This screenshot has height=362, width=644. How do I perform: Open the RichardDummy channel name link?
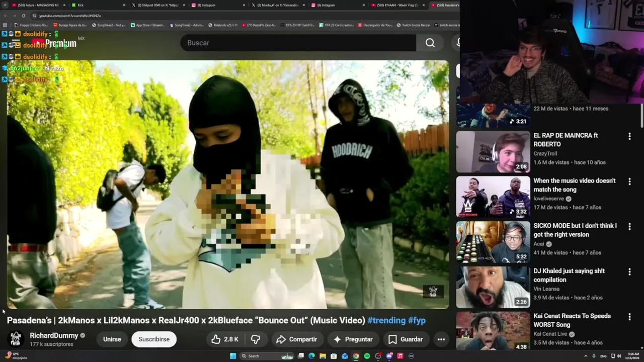click(x=54, y=335)
